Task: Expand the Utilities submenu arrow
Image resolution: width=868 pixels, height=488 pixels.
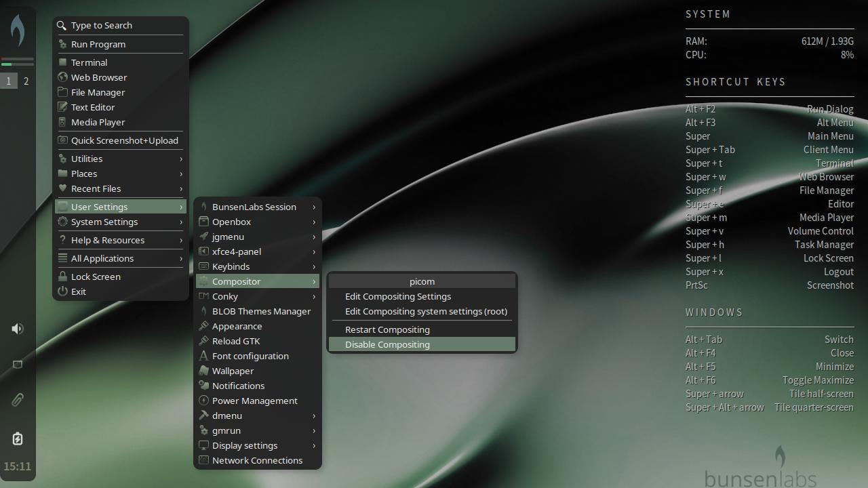Action: coord(181,159)
